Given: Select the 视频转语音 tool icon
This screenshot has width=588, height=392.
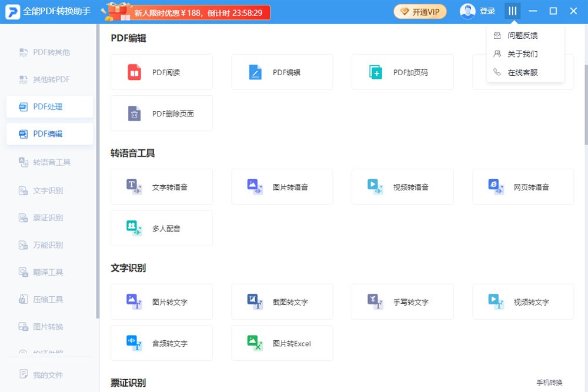Looking at the screenshot, I should coord(376,187).
